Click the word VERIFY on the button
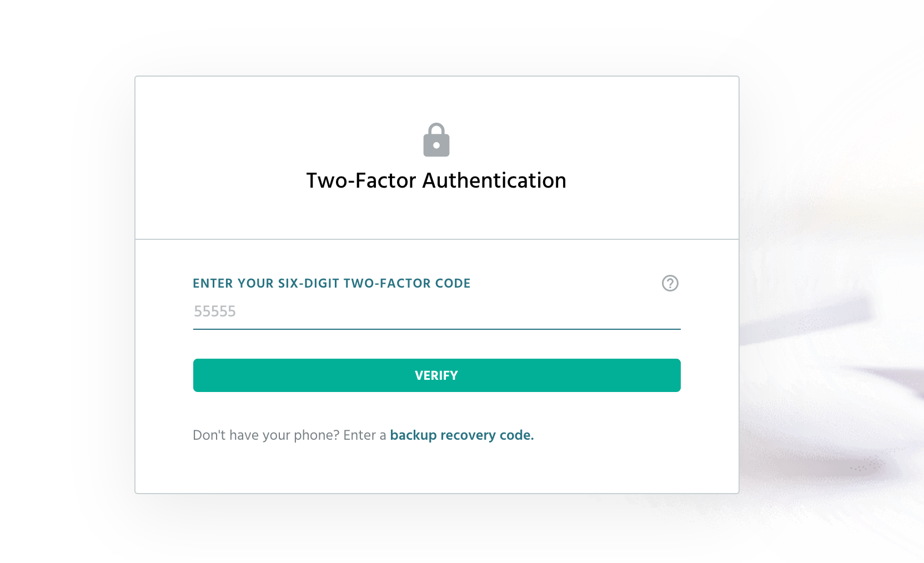Screen dimensions: 924x563 click(436, 375)
